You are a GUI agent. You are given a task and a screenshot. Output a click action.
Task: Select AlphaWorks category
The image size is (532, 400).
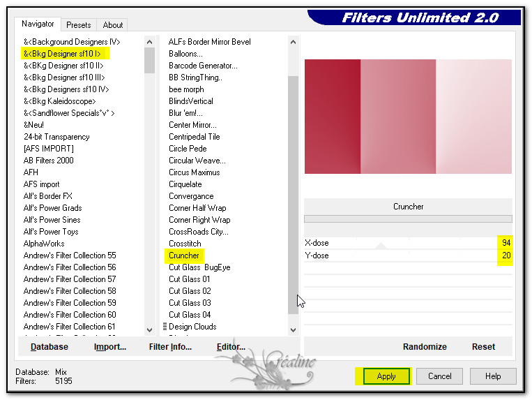point(44,244)
